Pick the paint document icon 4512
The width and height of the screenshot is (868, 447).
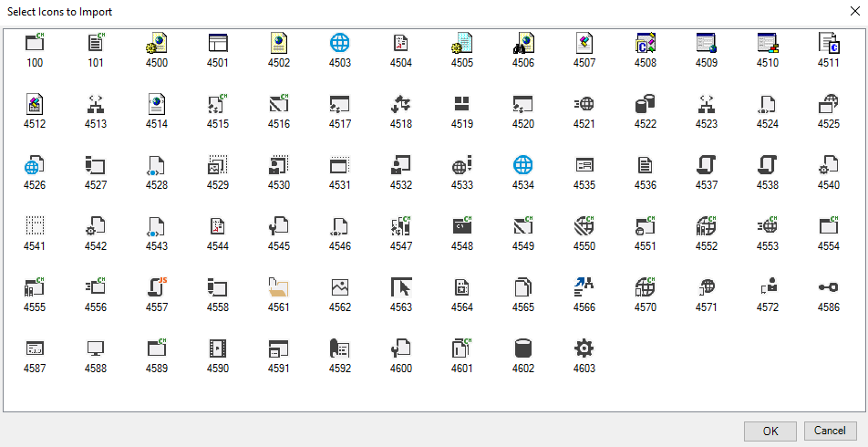click(35, 104)
